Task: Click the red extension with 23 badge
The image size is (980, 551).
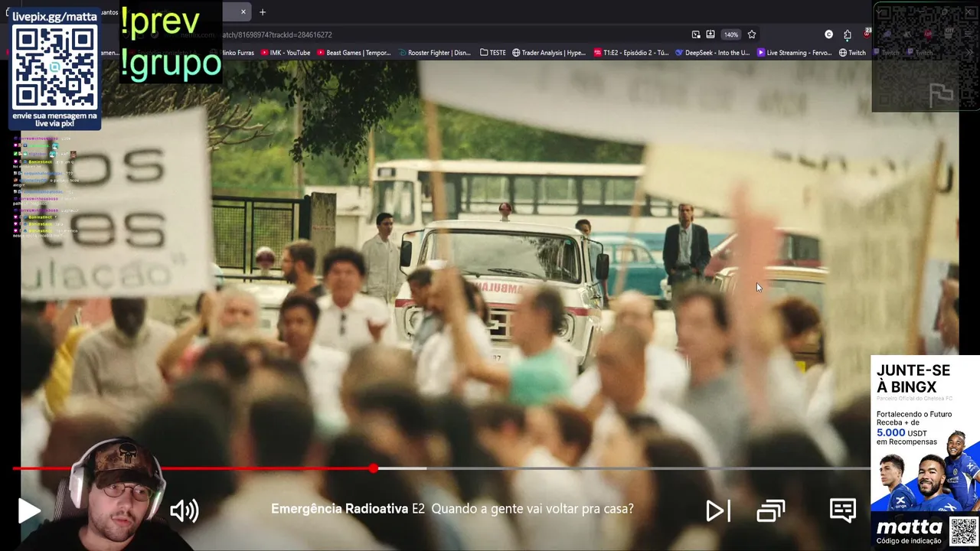Action: click(x=867, y=34)
